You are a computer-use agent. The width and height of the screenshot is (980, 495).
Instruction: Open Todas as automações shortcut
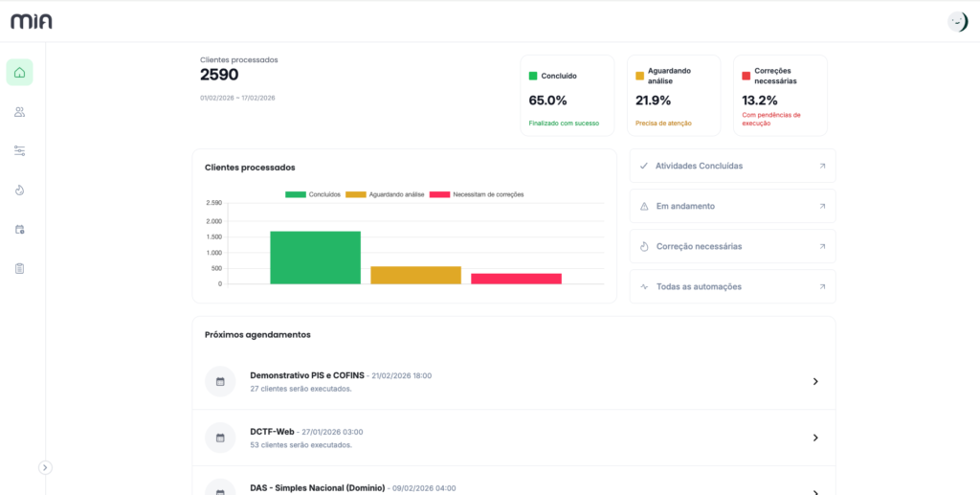tap(732, 286)
